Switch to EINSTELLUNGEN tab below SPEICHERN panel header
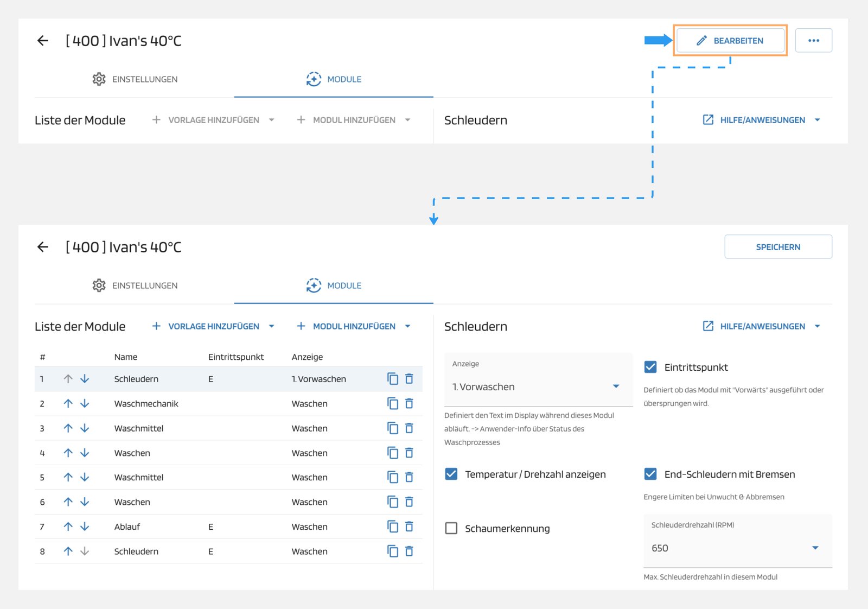868x609 pixels. coord(135,286)
